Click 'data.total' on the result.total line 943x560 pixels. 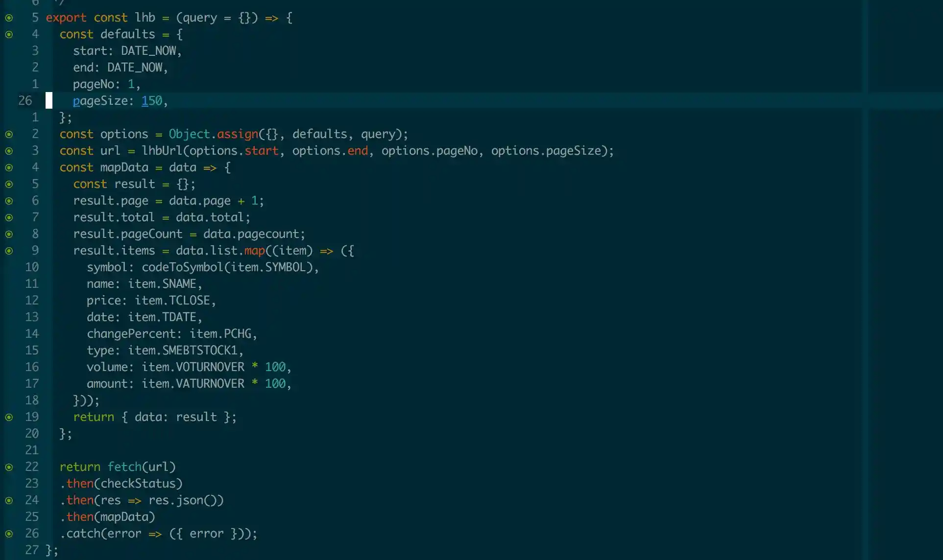click(x=210, y=217)
